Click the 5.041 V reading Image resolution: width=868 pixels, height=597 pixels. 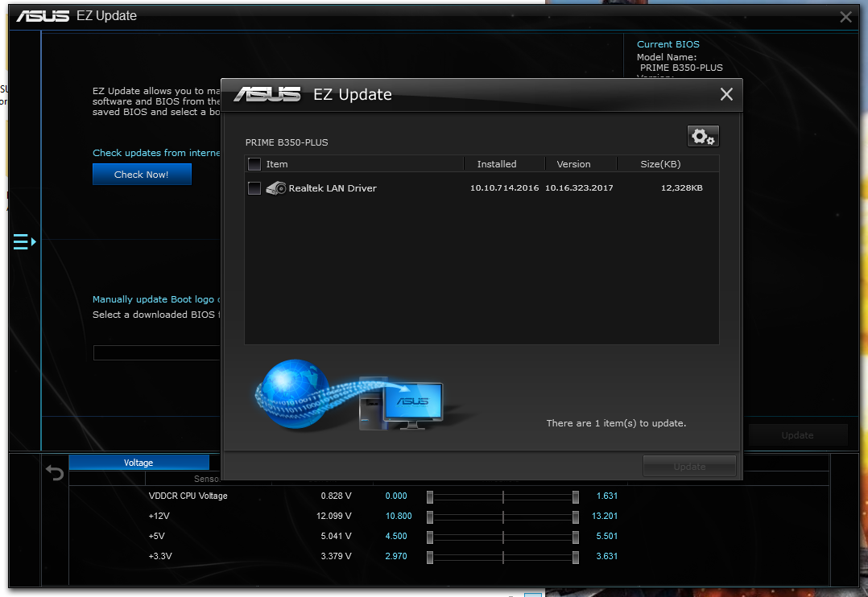(336, 536)
